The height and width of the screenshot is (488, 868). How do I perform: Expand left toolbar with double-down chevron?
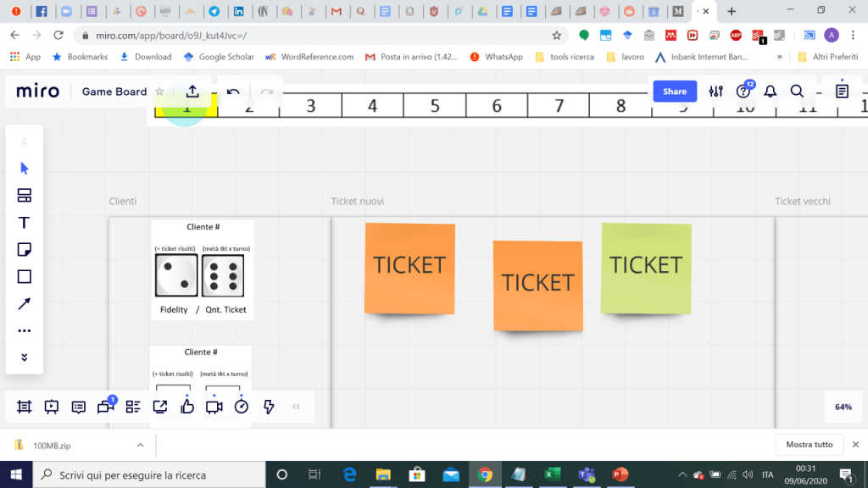tap(25, 358)
